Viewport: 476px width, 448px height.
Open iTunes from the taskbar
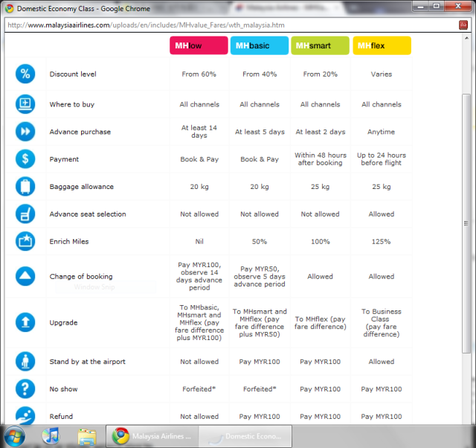click(x=51, y=436)
